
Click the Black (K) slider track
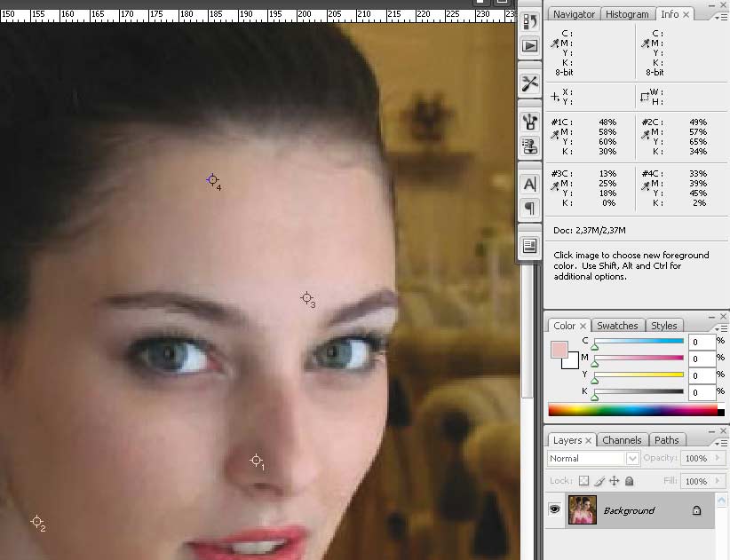click(639, 391)
